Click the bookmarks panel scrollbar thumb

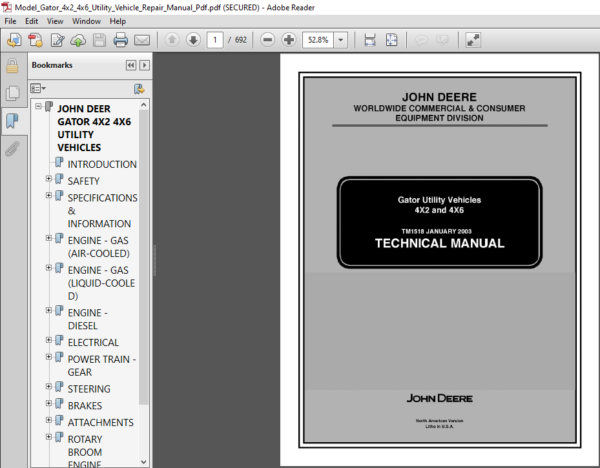143,257
